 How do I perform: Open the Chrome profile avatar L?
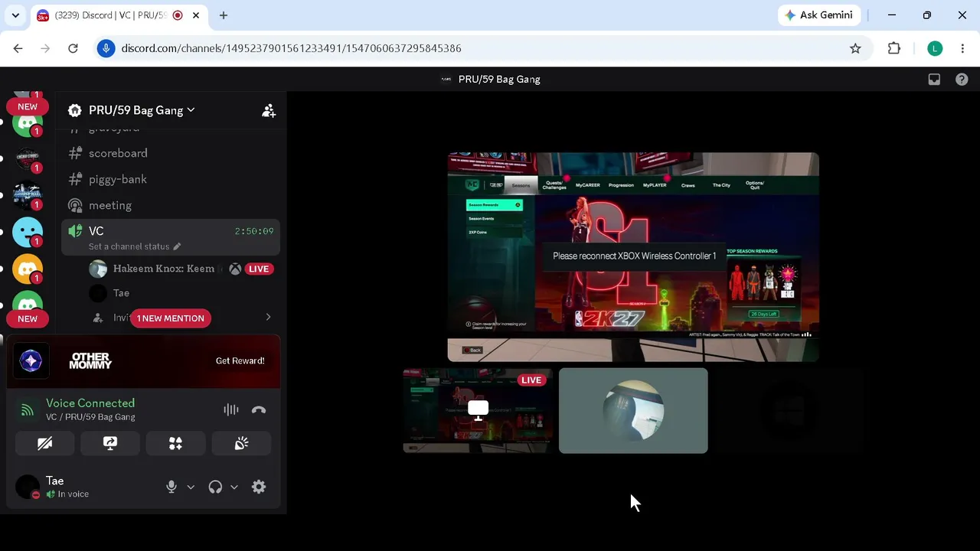pos(935,48)
